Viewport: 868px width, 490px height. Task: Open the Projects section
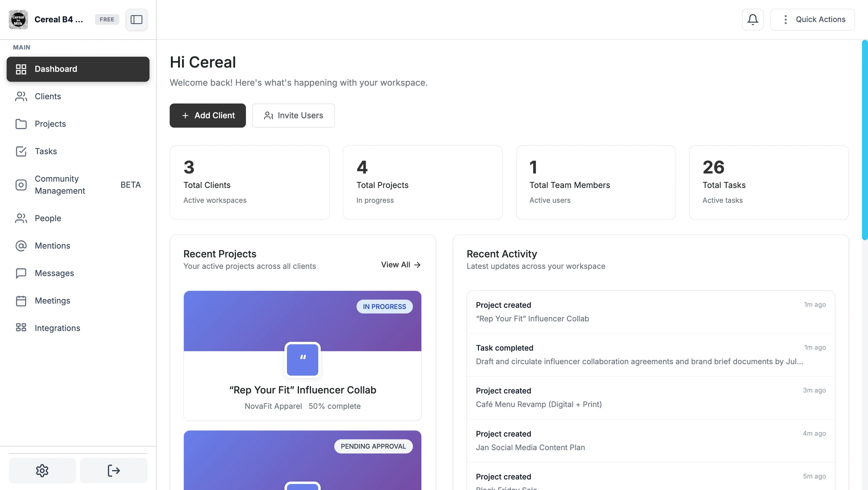(50, 124)
